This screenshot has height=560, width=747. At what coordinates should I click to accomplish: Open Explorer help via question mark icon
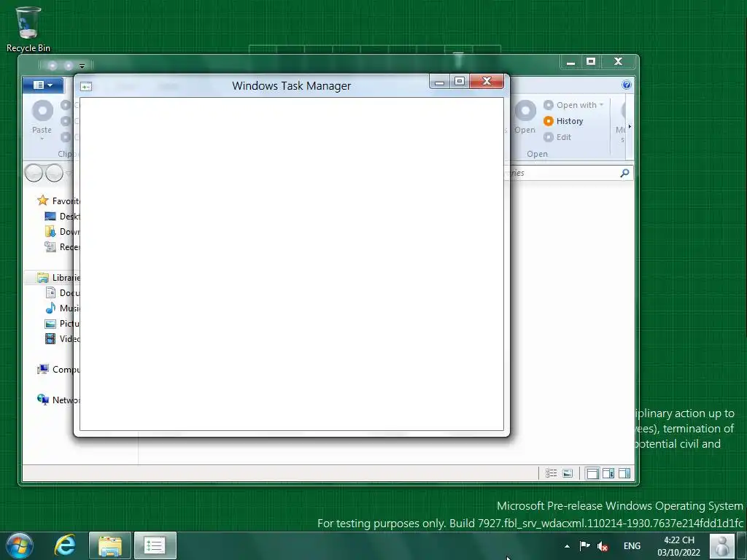627,85
